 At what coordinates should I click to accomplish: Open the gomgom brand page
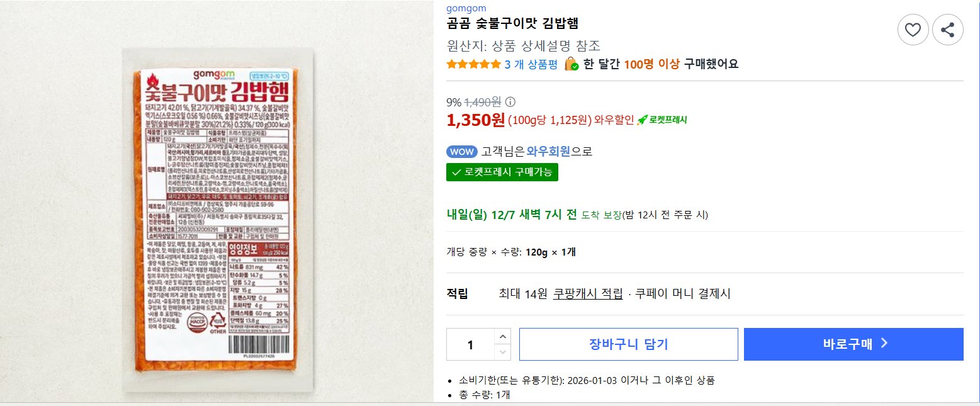466,8
